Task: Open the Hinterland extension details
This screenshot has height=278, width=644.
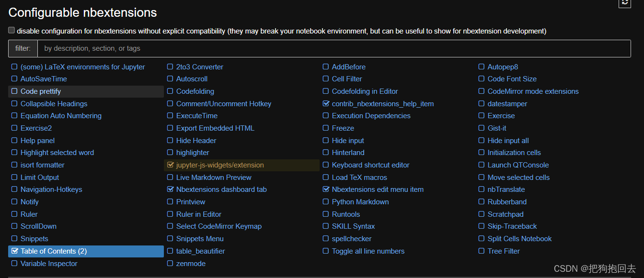Action: point(348,153)
